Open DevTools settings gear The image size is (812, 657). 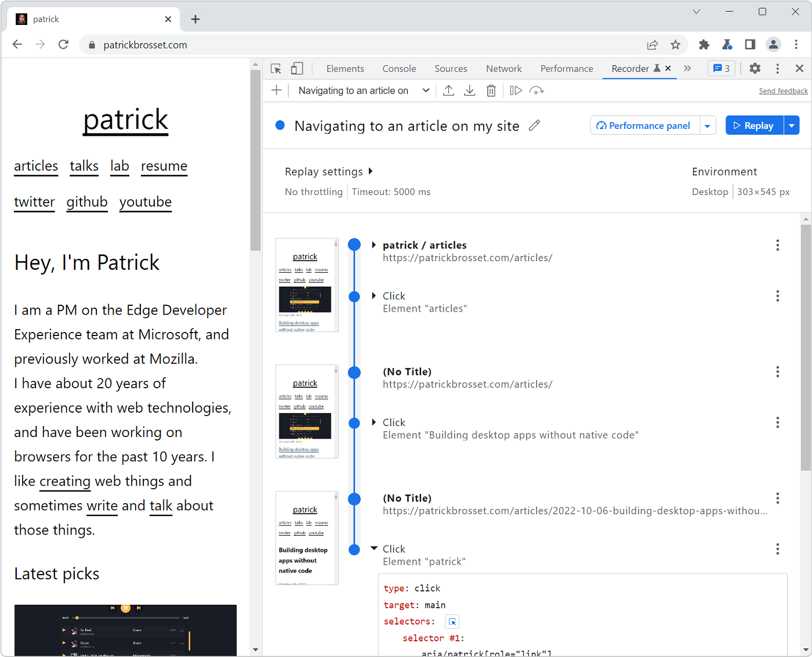coord(755,68)
